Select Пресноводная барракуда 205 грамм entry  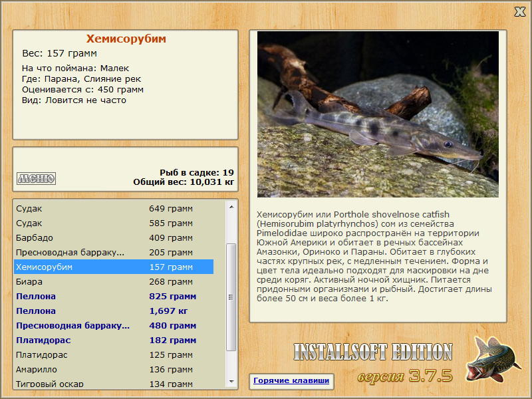coord(114,253)
